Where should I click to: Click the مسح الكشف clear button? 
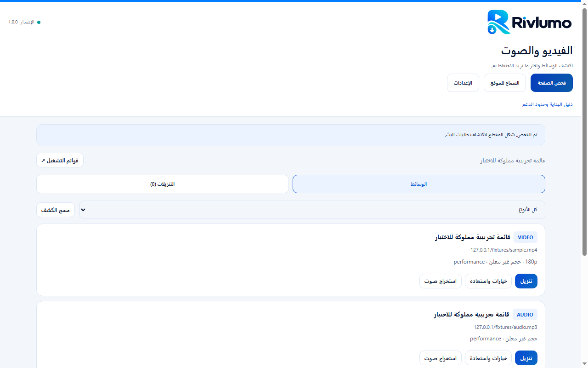(x=56, y=210)
